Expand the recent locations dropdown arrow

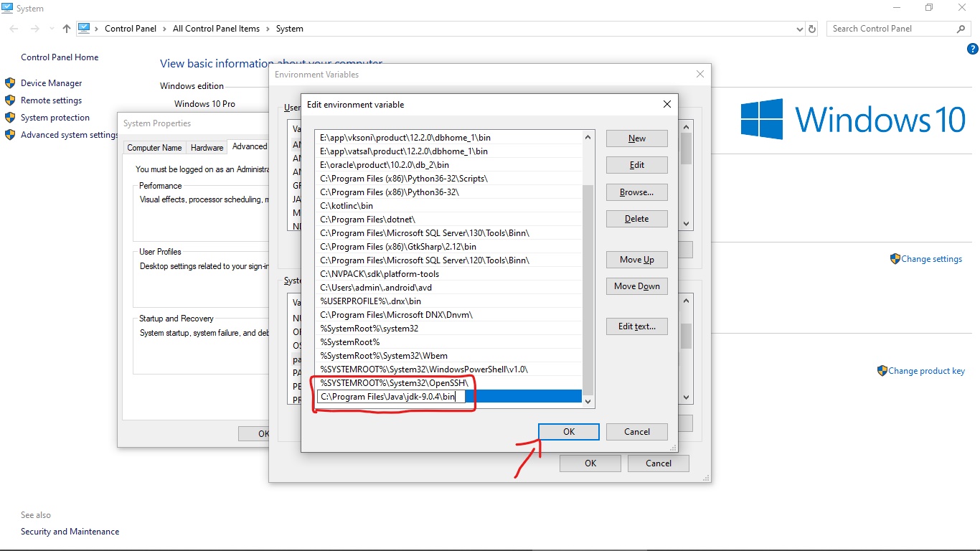(52, 29)
